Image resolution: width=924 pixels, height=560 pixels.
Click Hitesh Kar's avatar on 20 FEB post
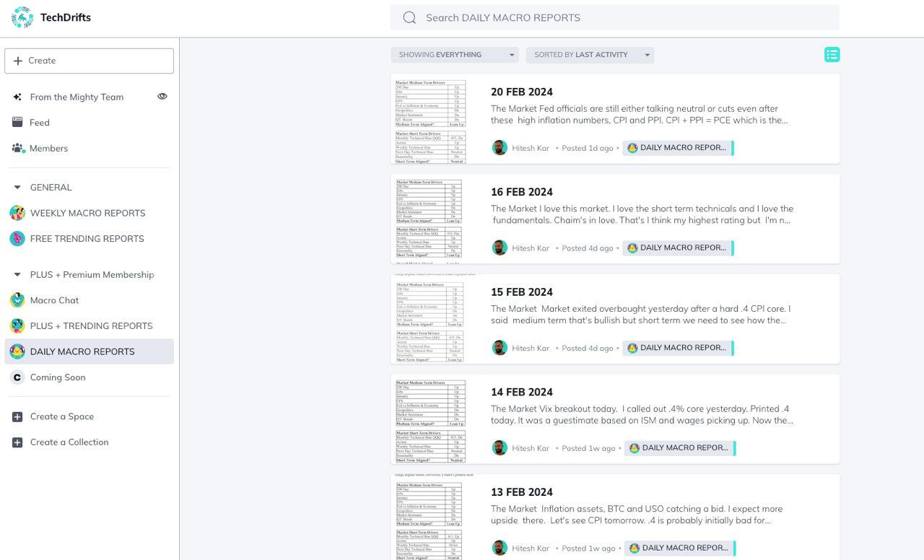[x=500, y=148]
